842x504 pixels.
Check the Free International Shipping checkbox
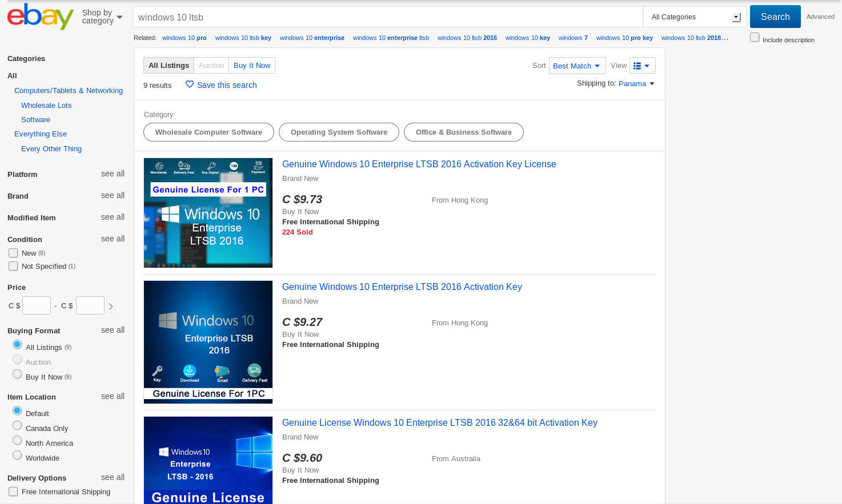(13, 490)
